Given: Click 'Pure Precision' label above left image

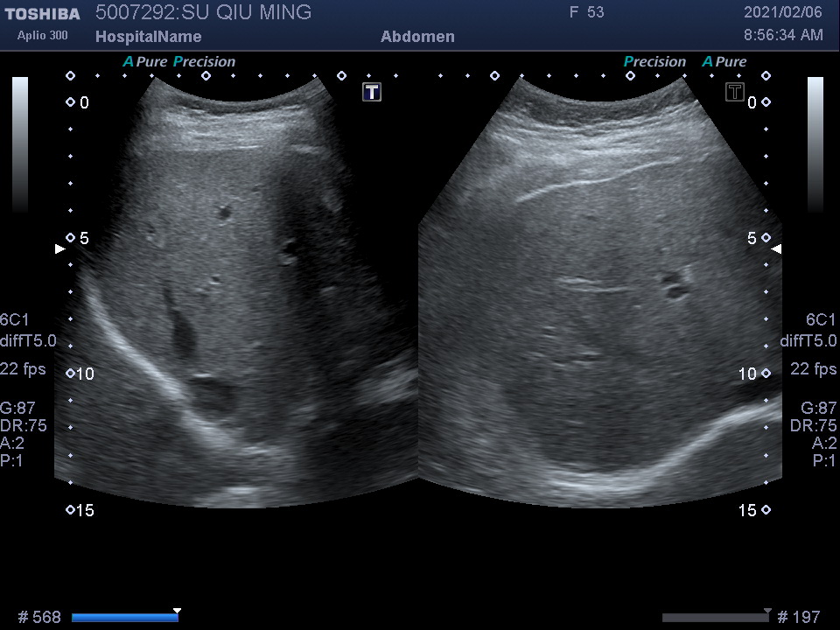Looking at the screenshot, I should pyautogui.click(x=185, y=61).
